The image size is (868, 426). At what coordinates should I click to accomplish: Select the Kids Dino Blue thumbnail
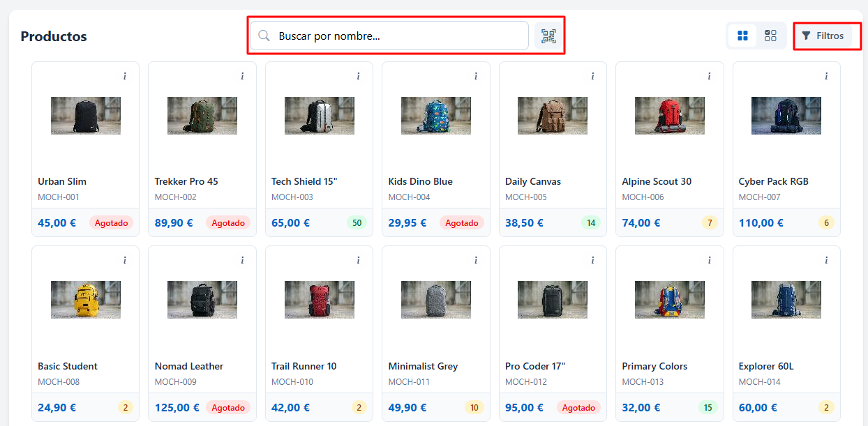436,116
